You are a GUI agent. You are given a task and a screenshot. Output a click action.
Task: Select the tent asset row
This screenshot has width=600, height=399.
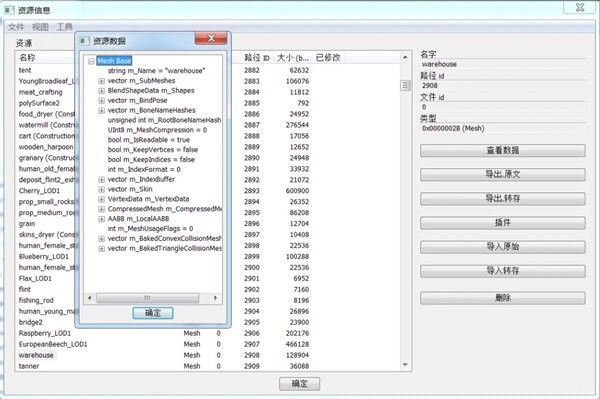(x=25, y=70)
